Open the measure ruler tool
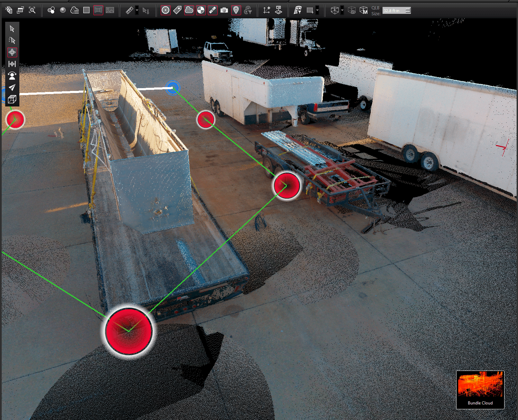This screenshot has height=420, width=518. click(129, 10)
